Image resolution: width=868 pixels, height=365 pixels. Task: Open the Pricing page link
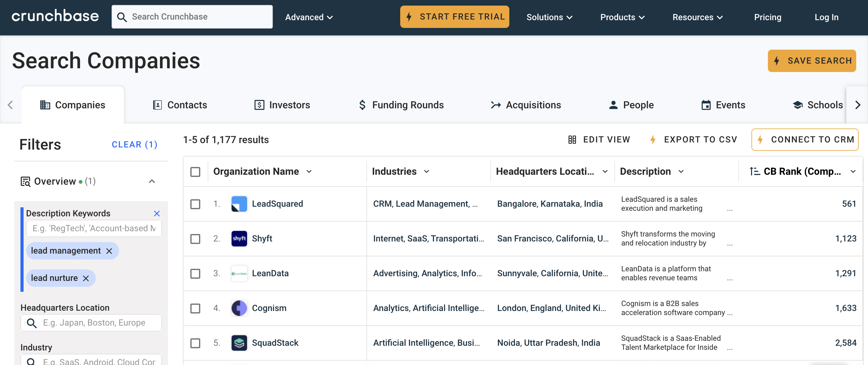point(768,17)
